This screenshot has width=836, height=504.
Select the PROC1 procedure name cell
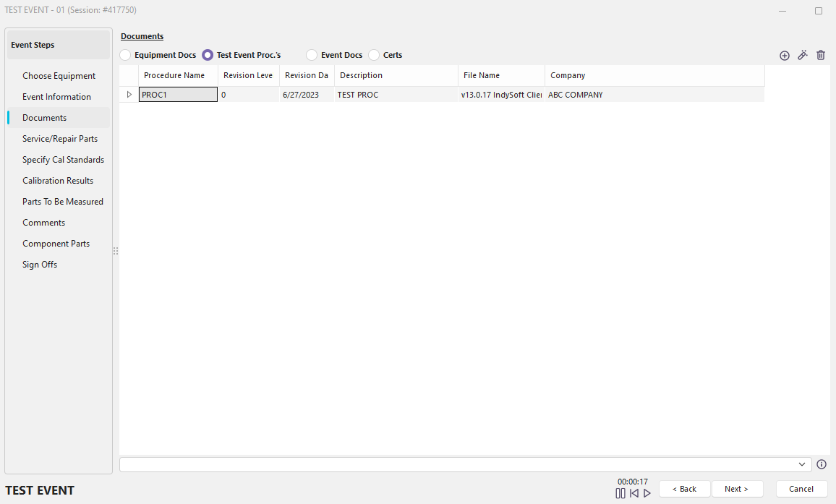[x=178, y=95]
